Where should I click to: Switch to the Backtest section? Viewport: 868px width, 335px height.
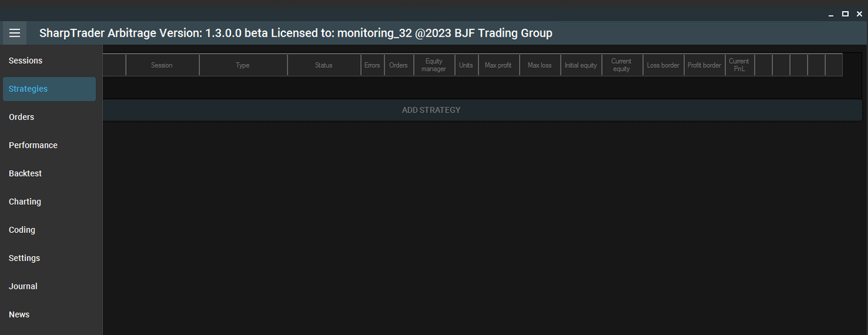(x=25, y=174)
